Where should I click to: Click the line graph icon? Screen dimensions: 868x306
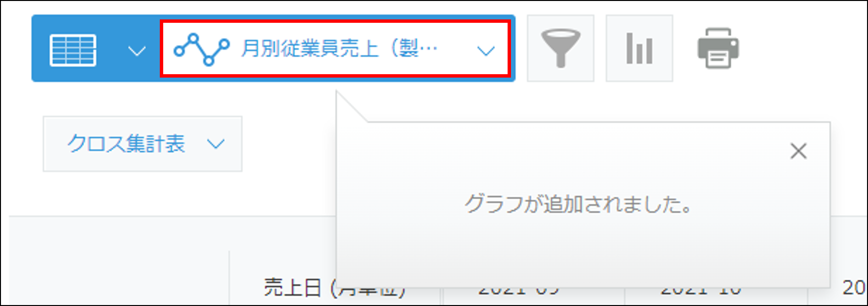pyautogui.click(x=202, y=49)
